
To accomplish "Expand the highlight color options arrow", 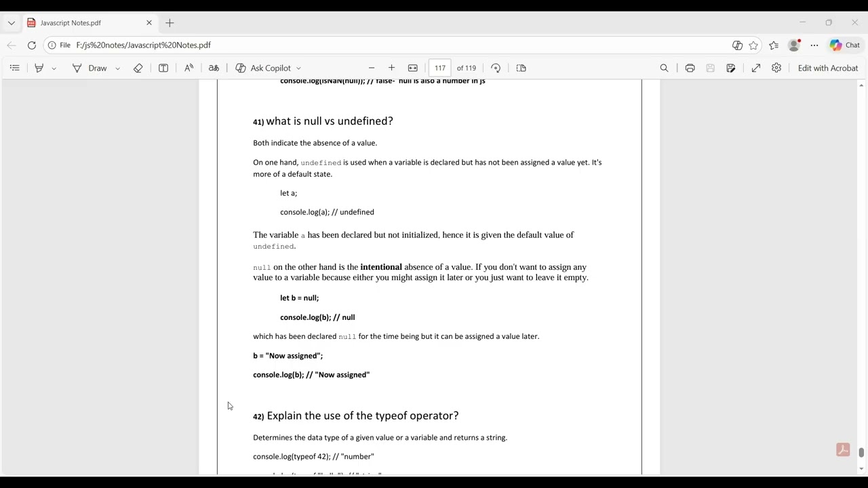I will pyautogui.click(x=54, y=68).
